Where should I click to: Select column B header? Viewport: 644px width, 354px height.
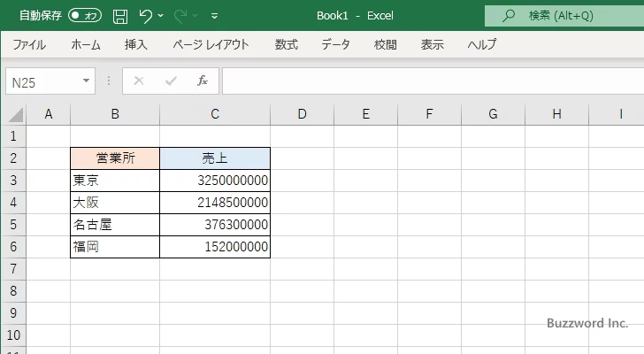115,114
